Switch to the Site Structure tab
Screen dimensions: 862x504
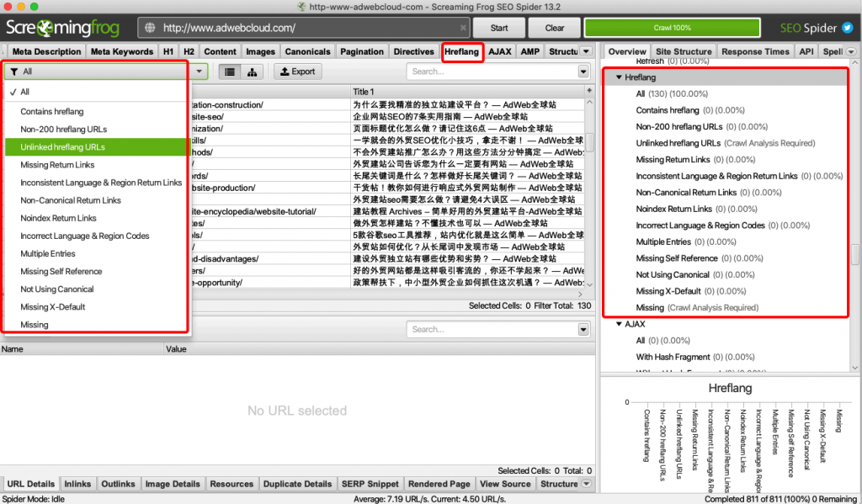(x=684, y=51)
